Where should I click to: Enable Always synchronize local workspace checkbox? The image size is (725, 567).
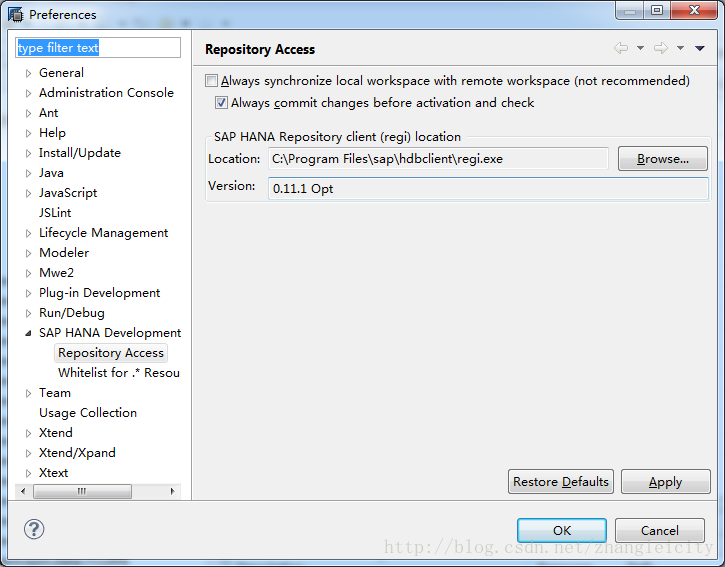(x=211, y=81)
